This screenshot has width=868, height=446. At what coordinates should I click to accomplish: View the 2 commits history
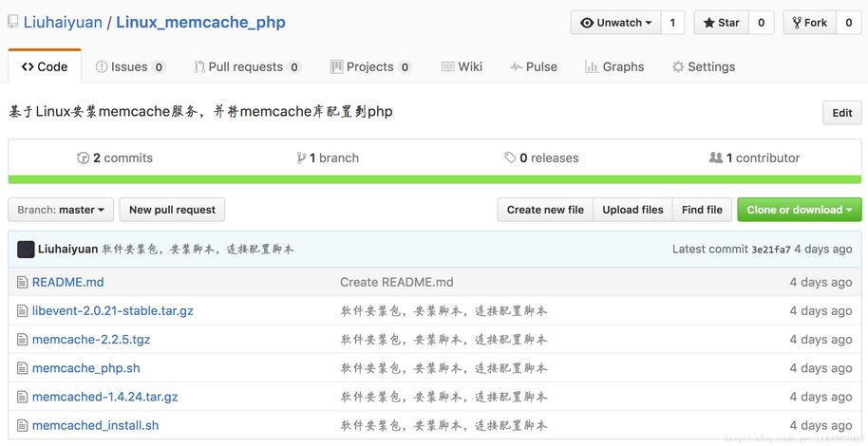pyautogui.click(x=115, y=158)
